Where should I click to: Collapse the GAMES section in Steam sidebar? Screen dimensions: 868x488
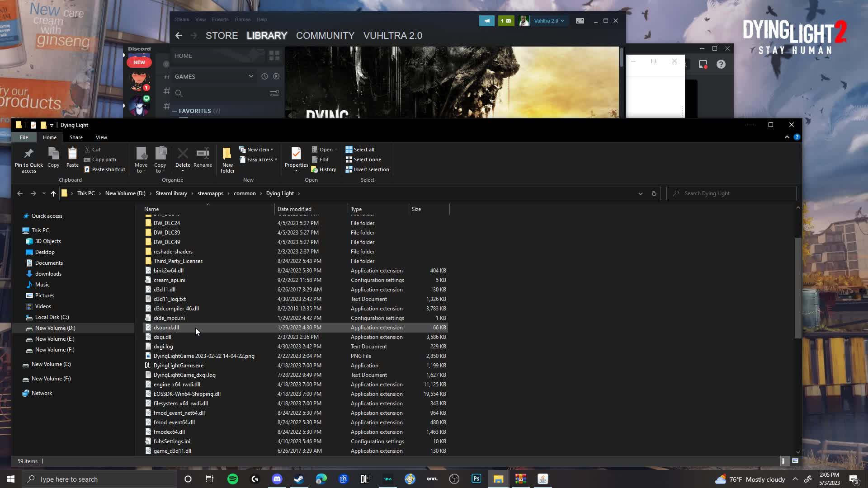(x=251, y=76)
